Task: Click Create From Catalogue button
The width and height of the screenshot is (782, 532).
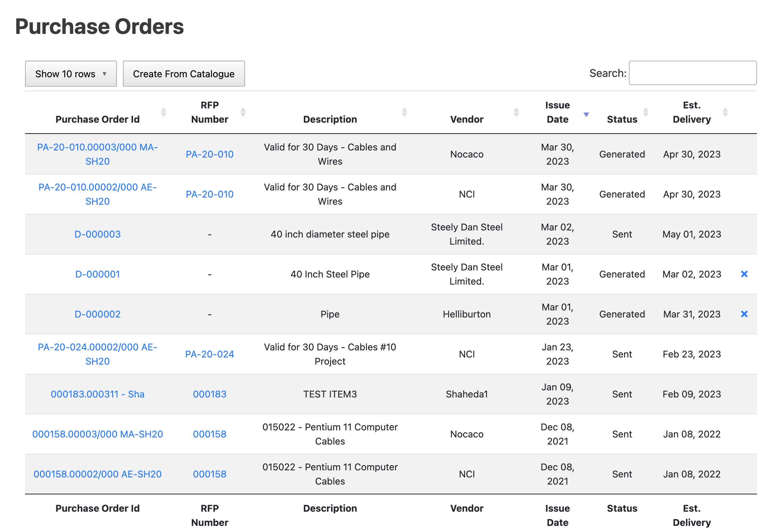Action: (x=184, y=74)
